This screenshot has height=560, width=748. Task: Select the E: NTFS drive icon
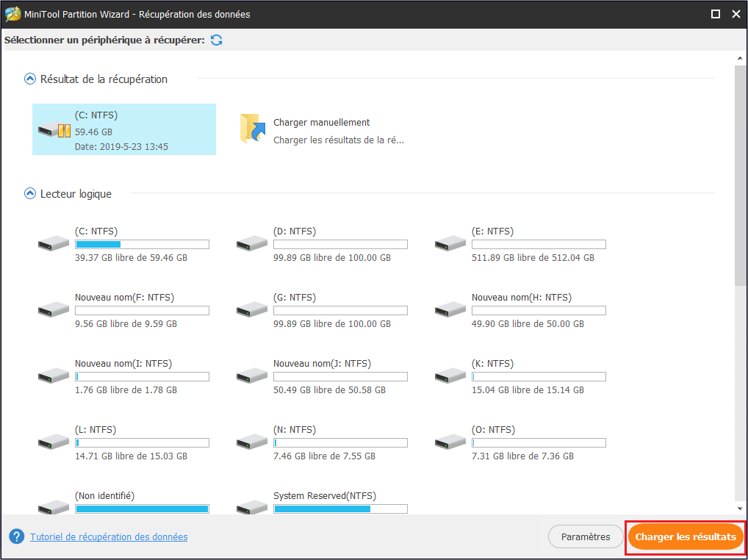[450, 243]
